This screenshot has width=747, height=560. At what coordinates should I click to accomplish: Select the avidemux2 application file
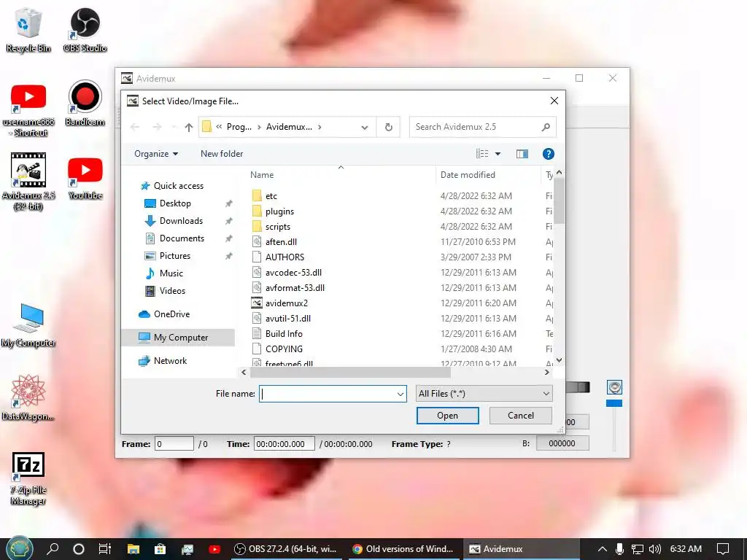tap(286, 303)
